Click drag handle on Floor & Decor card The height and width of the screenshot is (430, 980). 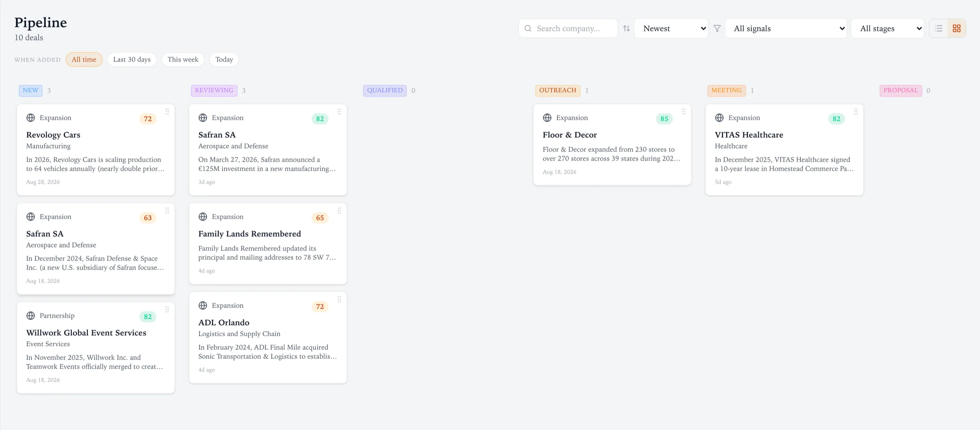point(684,112)
